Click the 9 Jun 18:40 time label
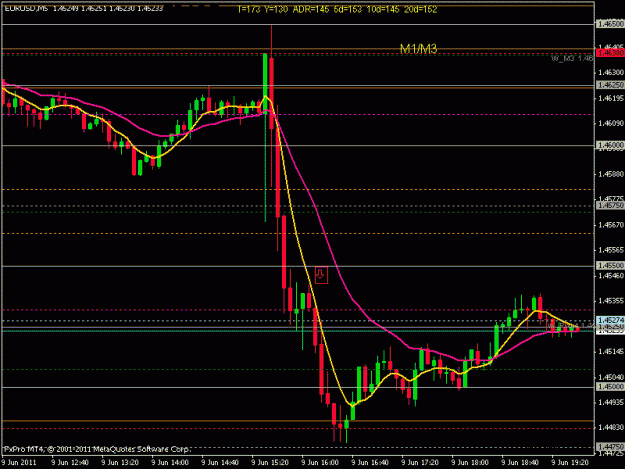Image resolution: width=625 pixels, height=469 pixels. coord(520,463)
